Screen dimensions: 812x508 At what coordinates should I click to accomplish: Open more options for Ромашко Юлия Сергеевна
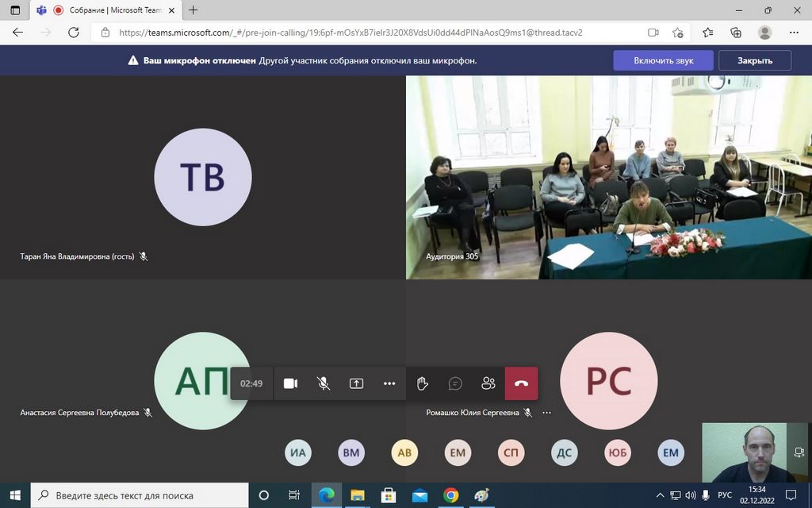click(x=546, y=413)
